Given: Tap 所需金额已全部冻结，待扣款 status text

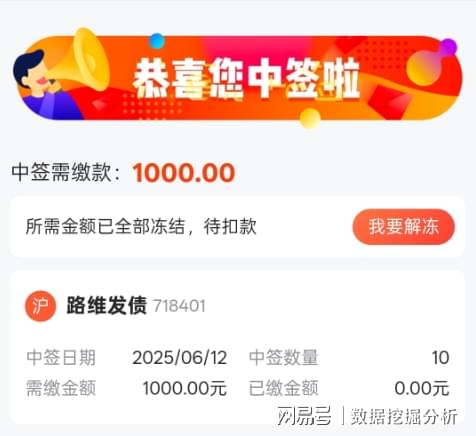Looking at the screenshot, I should (141, 227).
